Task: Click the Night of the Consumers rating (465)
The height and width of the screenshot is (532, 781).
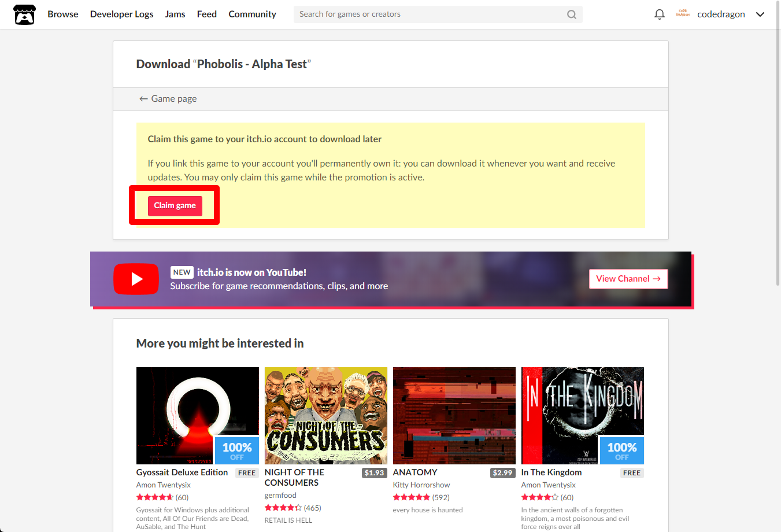Action: (293, 508)
